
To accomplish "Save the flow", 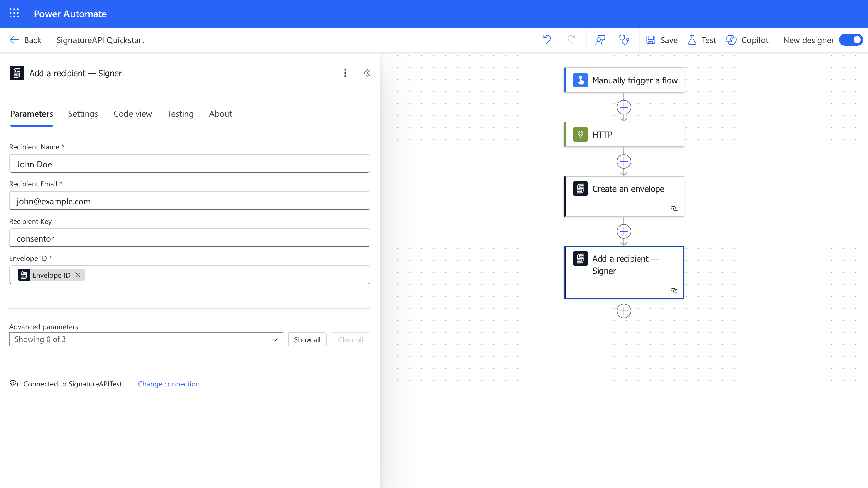I will (662, 40).
